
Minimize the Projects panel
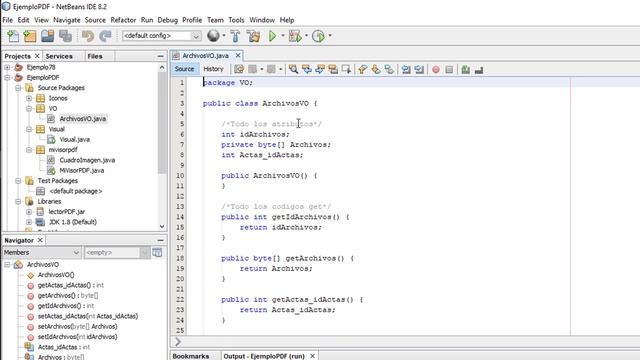click(160, 56)
